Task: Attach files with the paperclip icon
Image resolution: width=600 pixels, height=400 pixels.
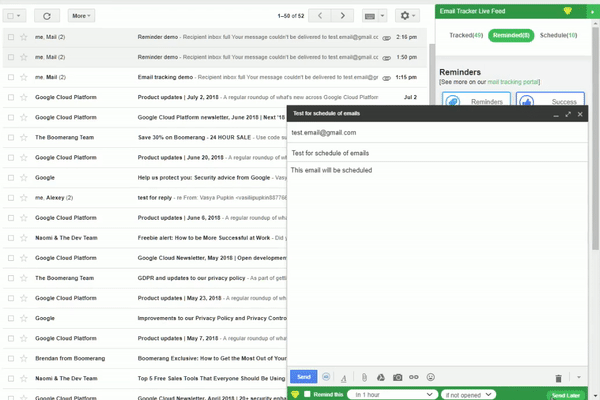Action: (x=364, y=377)
